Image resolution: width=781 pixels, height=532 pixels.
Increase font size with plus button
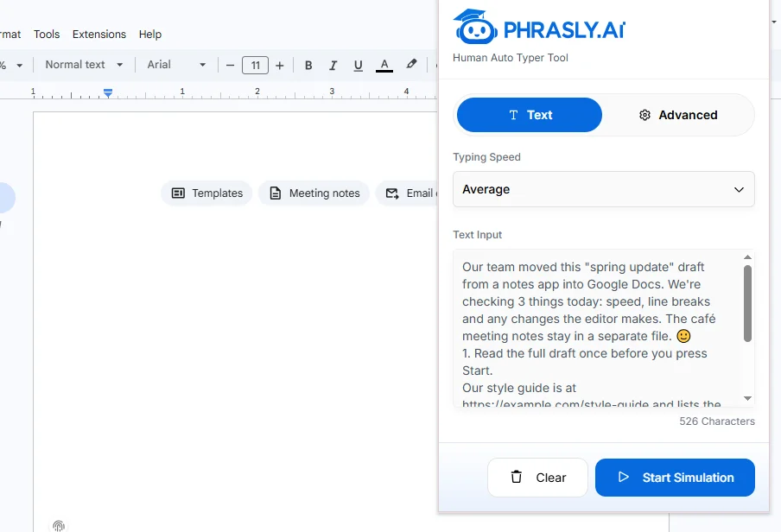click(280, 66)
